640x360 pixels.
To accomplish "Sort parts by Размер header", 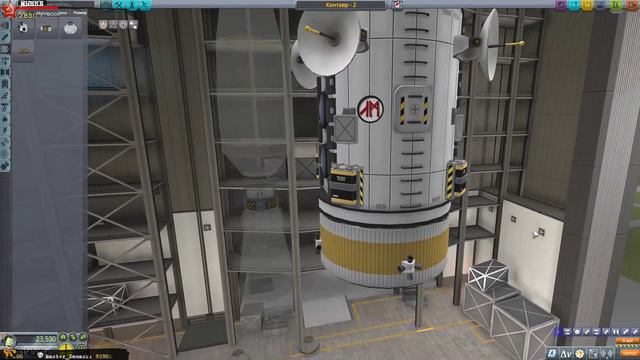I will [x=80, y=13].
